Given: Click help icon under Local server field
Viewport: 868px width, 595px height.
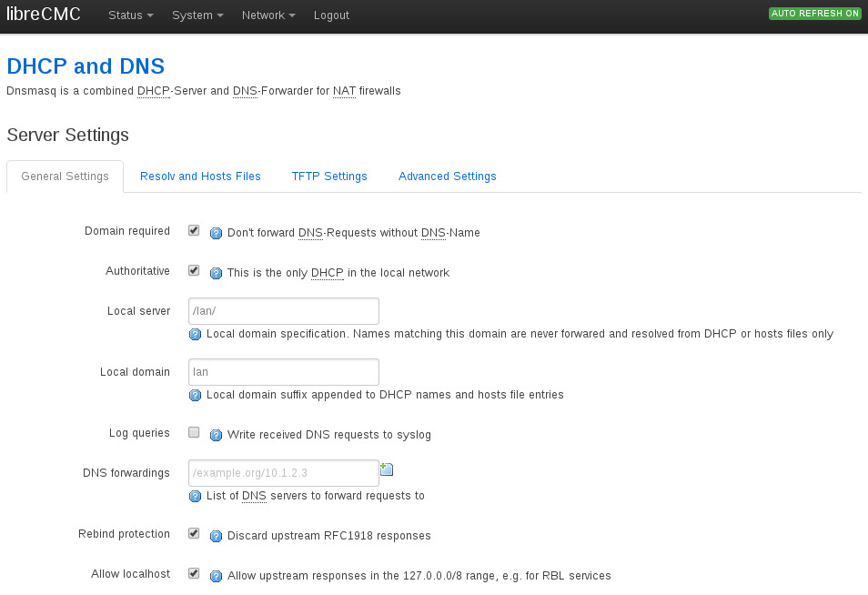Looking at the screenshot, I should coord(195,334).
